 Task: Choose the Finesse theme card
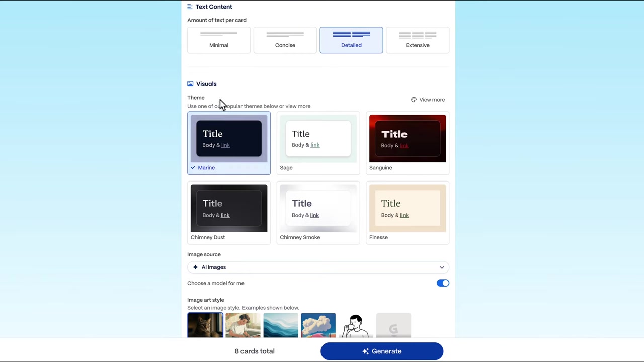click(x=408, y=213)
